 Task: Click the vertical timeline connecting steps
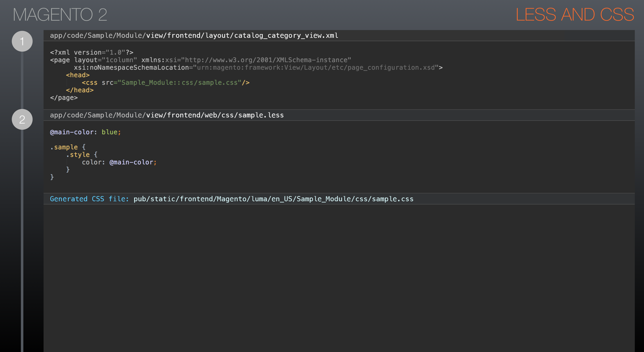coord(23,225)
